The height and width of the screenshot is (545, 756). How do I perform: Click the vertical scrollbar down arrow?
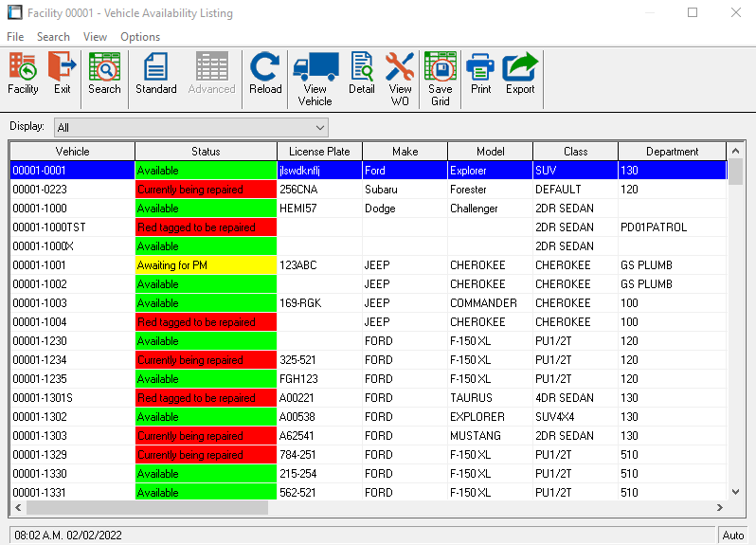pos(734,492)
